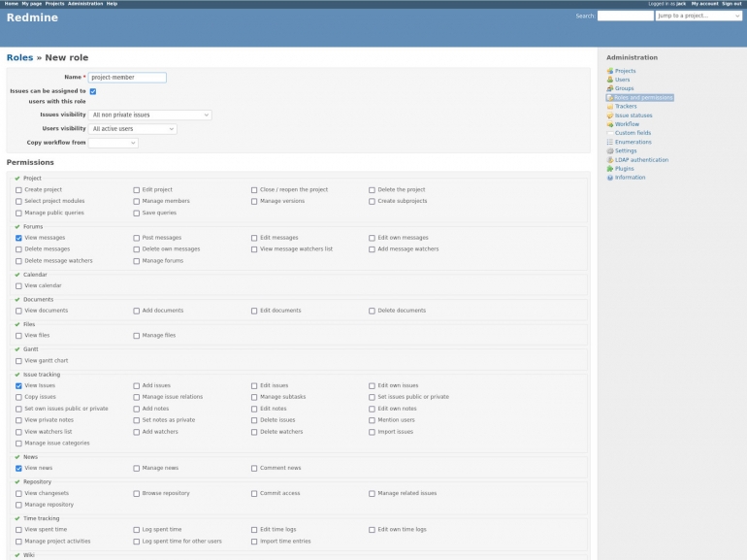Toggle all Gantt permissions via green checkmark
747x560 pixels.
[17, 349]
